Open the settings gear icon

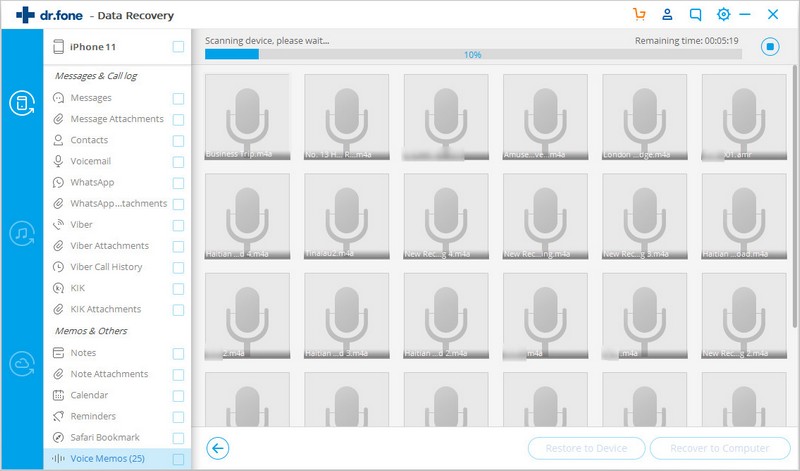click(723, 14)
